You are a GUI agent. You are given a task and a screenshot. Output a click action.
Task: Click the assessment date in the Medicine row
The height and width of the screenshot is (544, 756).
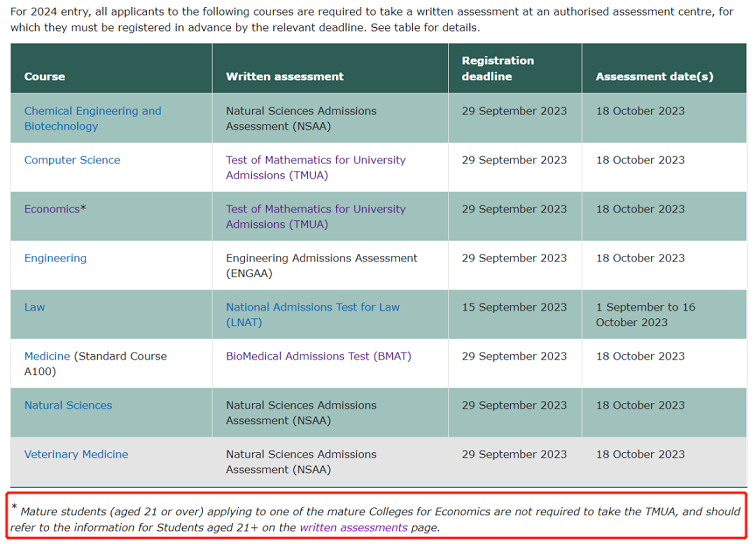tap(640, 356)
